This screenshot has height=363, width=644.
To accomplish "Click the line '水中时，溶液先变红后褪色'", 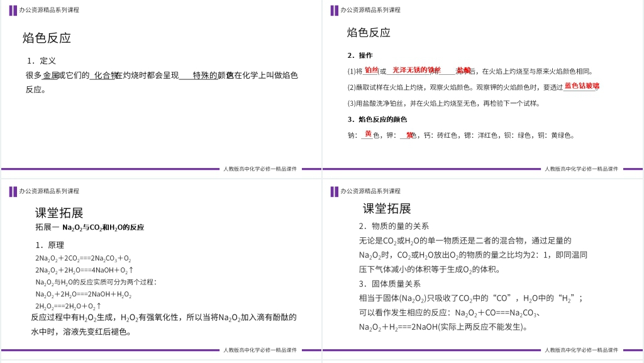I will (x=81, y=332).
